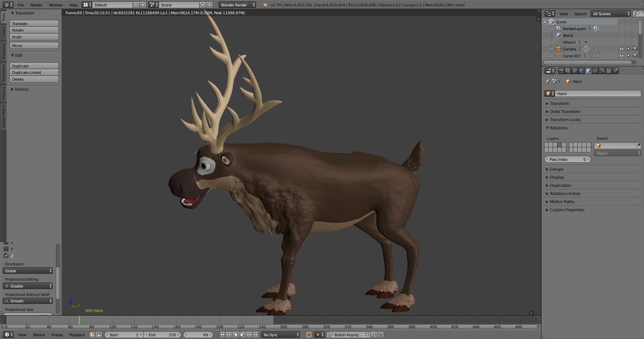Toggle selectability of the Camera object

click(x=628, y=49)
